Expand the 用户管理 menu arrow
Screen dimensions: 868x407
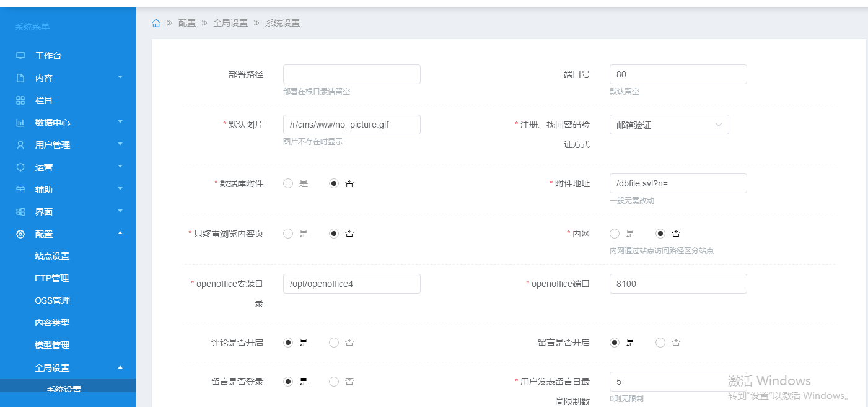tap(120, 144)
